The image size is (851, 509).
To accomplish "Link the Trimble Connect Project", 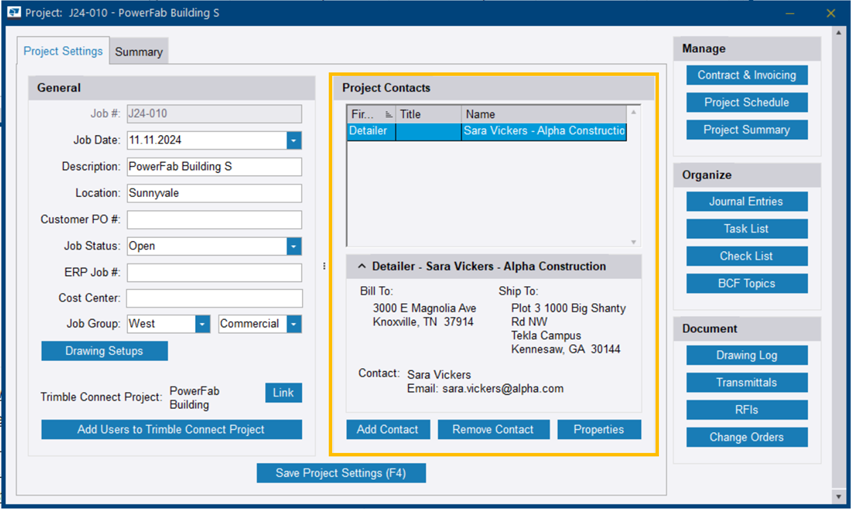I will point(283,393).
